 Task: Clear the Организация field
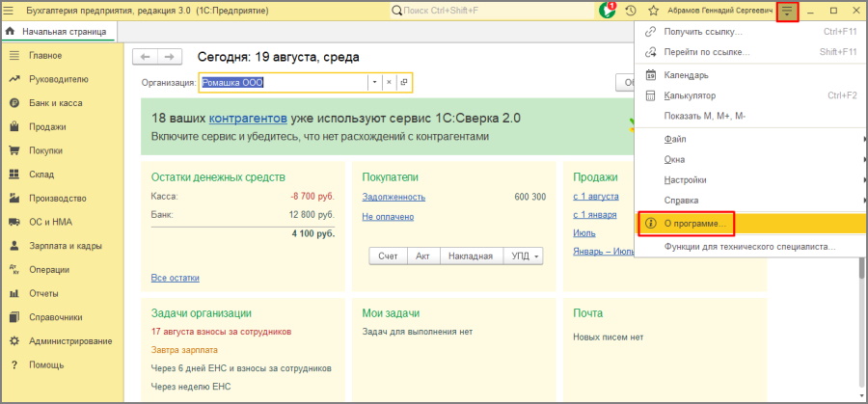[x=389, y=83]
